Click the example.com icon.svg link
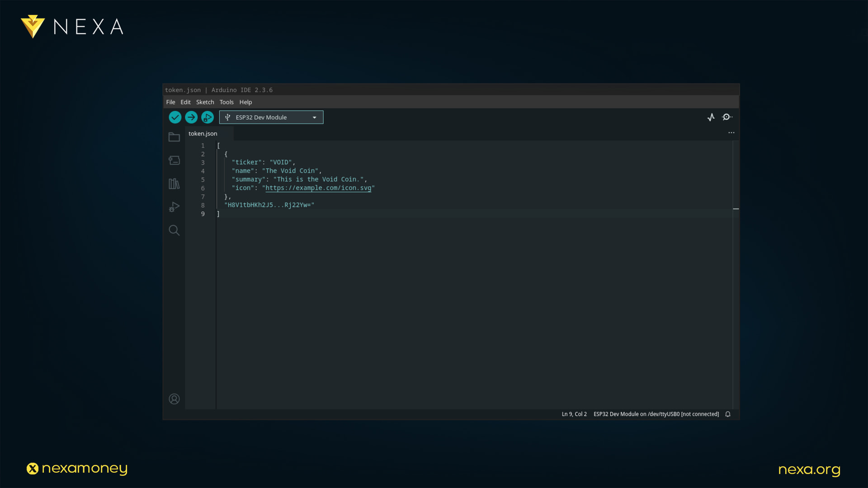The width and height of the screenshot is (868, 488). [x=318, y=188]
